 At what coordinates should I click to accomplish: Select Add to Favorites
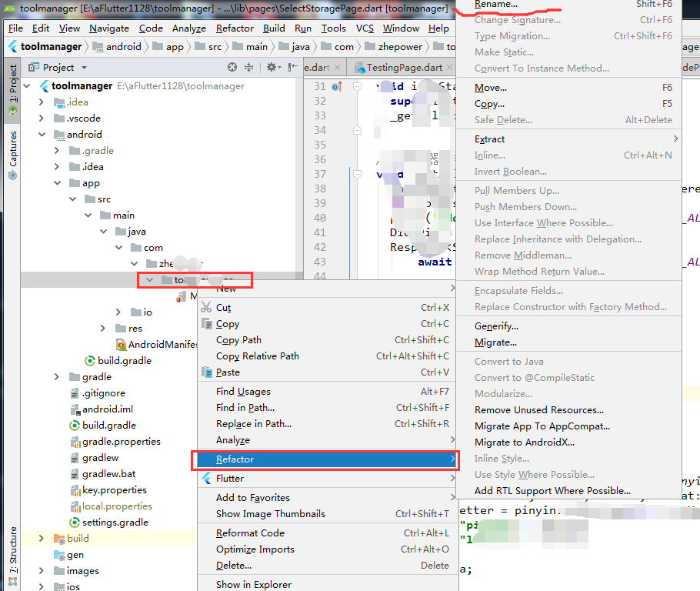tap(327, 498)
